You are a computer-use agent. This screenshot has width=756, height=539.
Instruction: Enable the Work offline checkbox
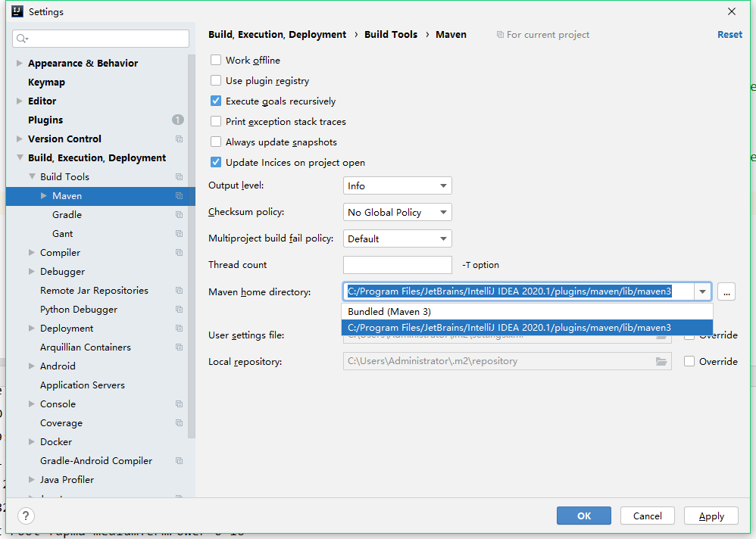[216, 61]
